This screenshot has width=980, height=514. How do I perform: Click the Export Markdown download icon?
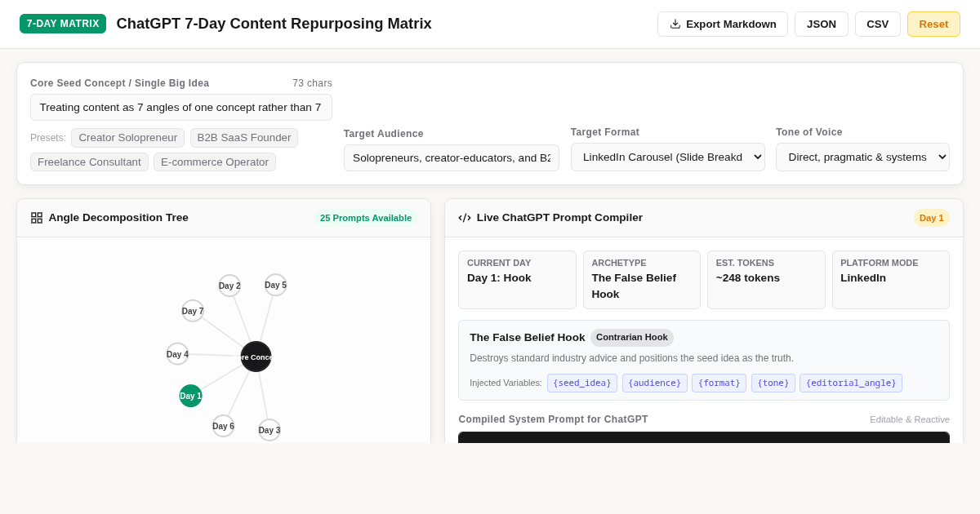675,24
